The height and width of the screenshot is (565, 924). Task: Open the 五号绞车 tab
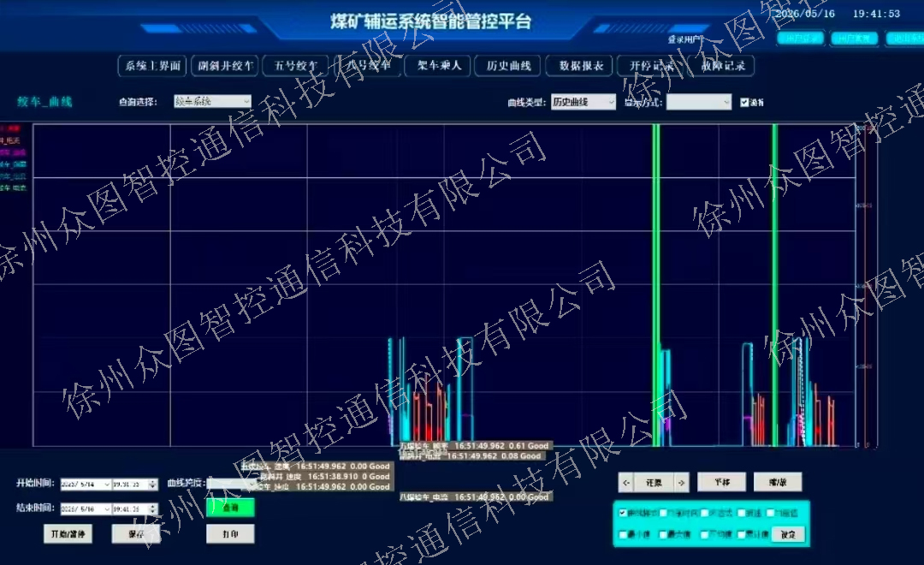pyautogui.click(x=296, y=65)
